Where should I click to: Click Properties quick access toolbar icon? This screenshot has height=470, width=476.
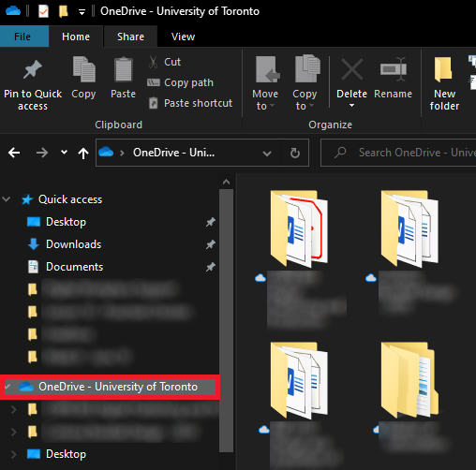[43, 11]
